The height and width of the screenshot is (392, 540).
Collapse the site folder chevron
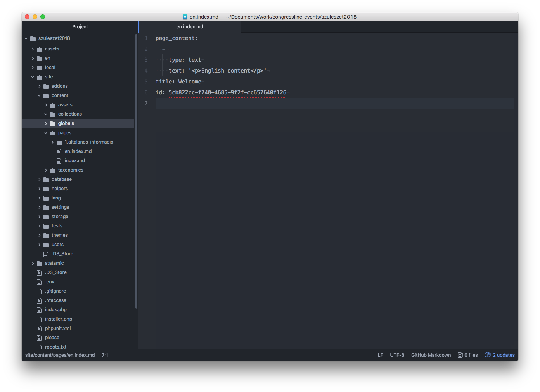[x=33, y=77]
